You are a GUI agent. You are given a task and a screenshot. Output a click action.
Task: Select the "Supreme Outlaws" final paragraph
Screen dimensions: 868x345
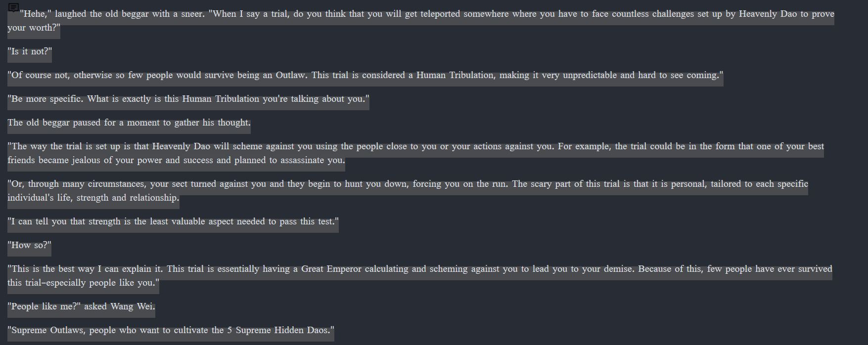pyautogui.click(x=171, y=330)
